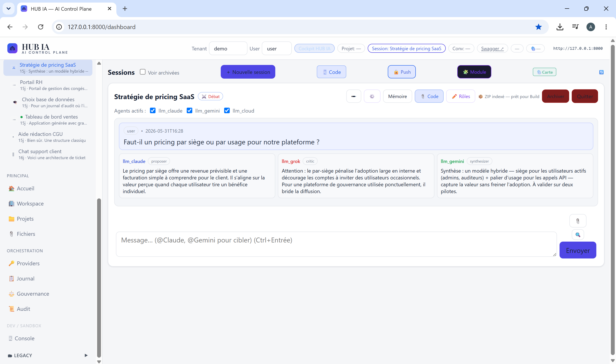Screen dimensions: 616x364
Task: Click the HUB IA logo icon
Action: click(12, 48)
